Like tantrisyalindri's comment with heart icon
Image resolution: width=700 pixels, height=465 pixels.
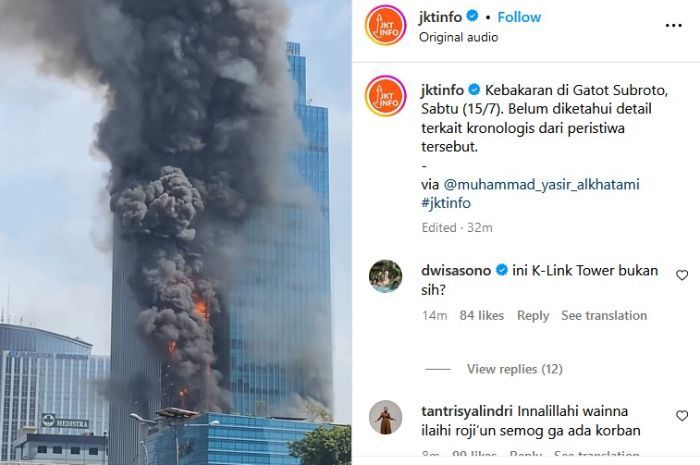[682, 416]
